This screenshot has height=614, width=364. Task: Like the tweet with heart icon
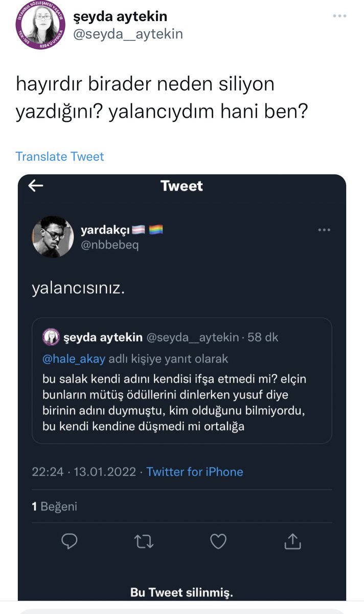pos(218,541)
